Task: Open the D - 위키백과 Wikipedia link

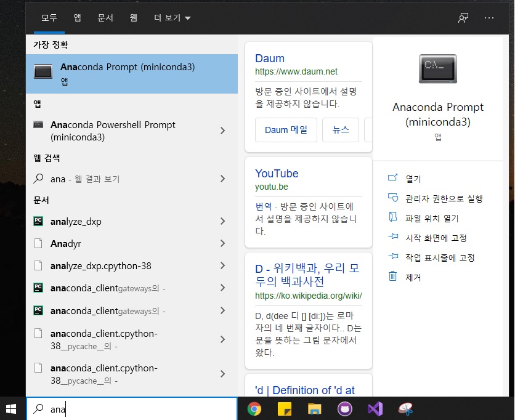Action: pos(307,275)
